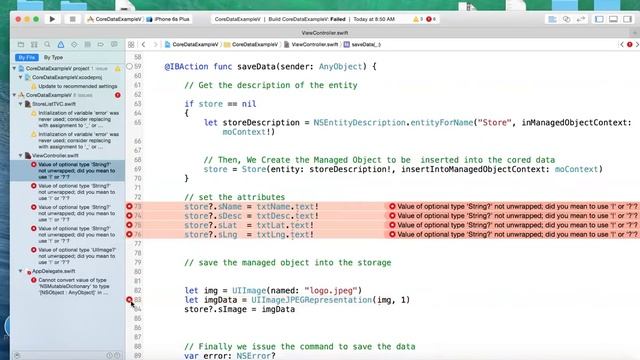Show the Report navigator
Image resolution: width=640 pixels, height=360 pixels.
114,44
